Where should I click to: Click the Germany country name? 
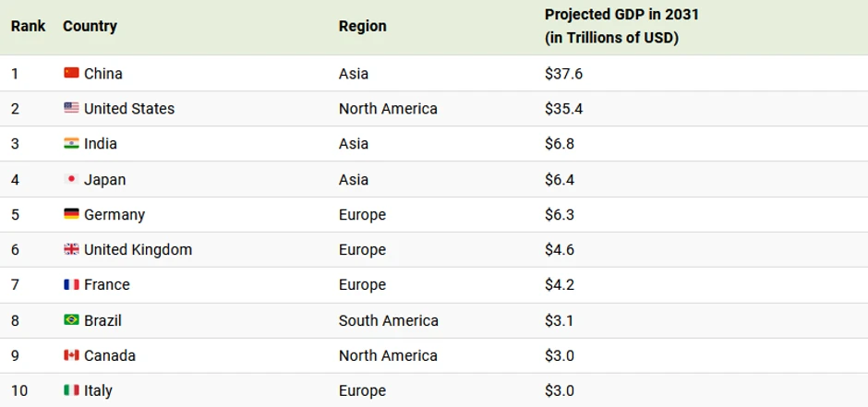115,214
